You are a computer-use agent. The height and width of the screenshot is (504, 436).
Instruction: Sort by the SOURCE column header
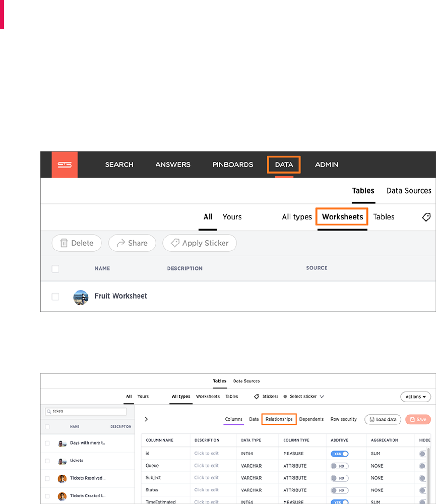click(317, 268)
